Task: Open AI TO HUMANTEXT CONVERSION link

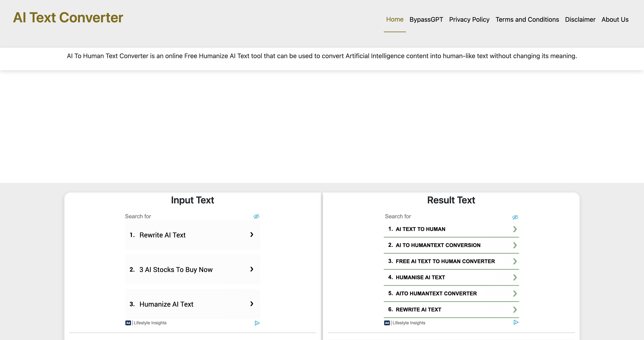Action: [x=451, y=245]
